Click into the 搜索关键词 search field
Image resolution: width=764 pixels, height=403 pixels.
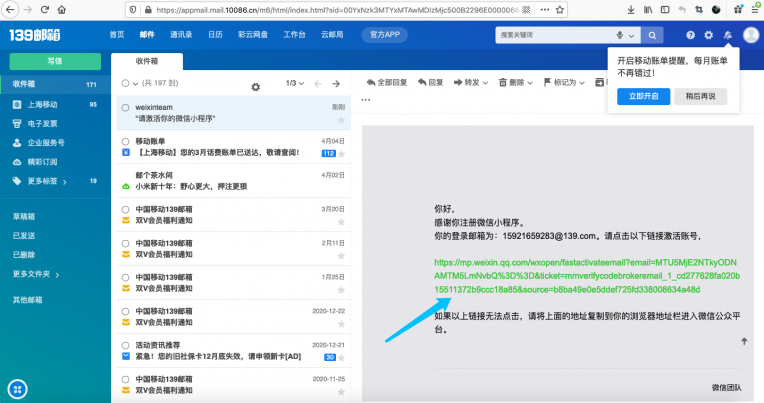coord(554,35)
